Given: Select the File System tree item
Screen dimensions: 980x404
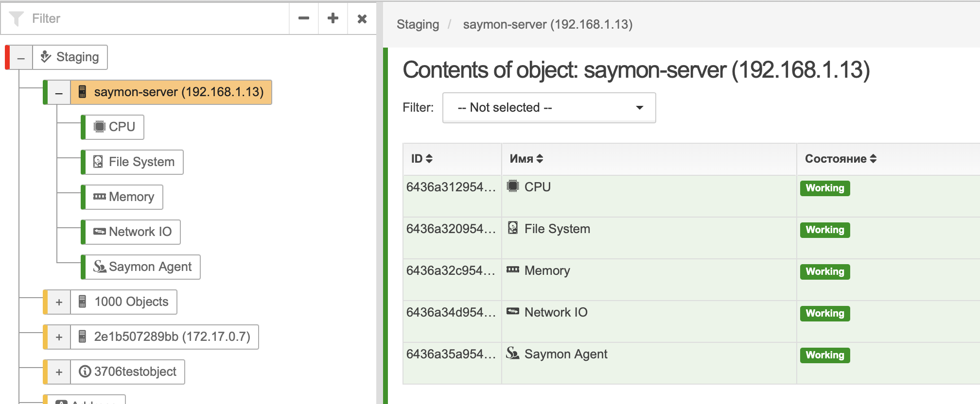Looking at the screenshot, I should pyautogui.click(x=134, y=162).
